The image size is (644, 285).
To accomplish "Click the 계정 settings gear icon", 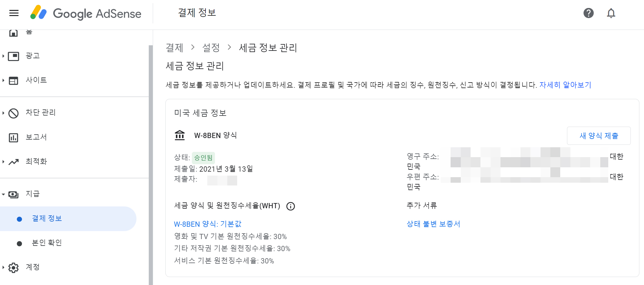I will coord(14,267).
